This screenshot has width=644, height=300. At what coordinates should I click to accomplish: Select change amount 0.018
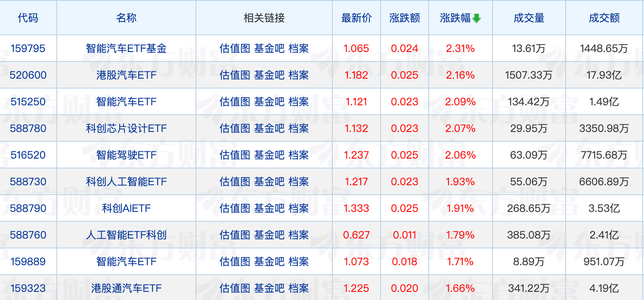pos(405,262)
